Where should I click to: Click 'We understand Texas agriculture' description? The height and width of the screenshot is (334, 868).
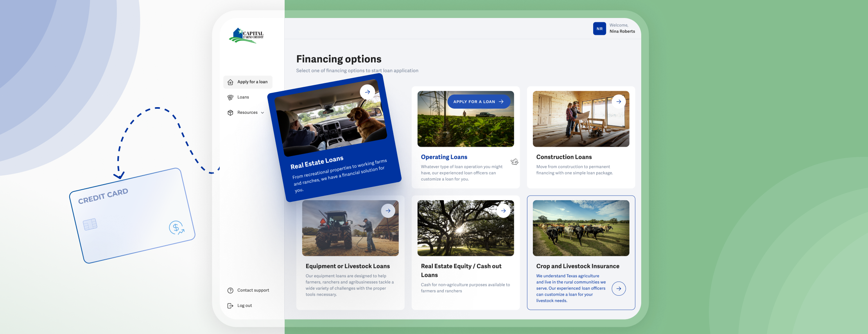(x=571, y=288)
